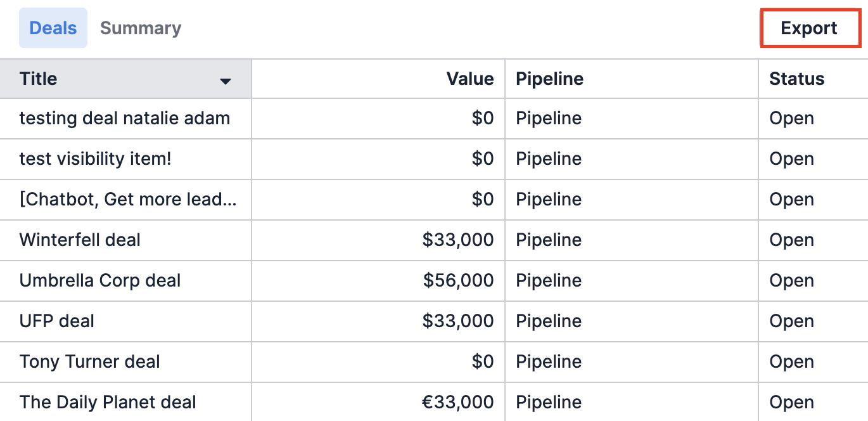Click the Open status of Winterfell deal
The image size is (868, 421).
coord(791,240)
